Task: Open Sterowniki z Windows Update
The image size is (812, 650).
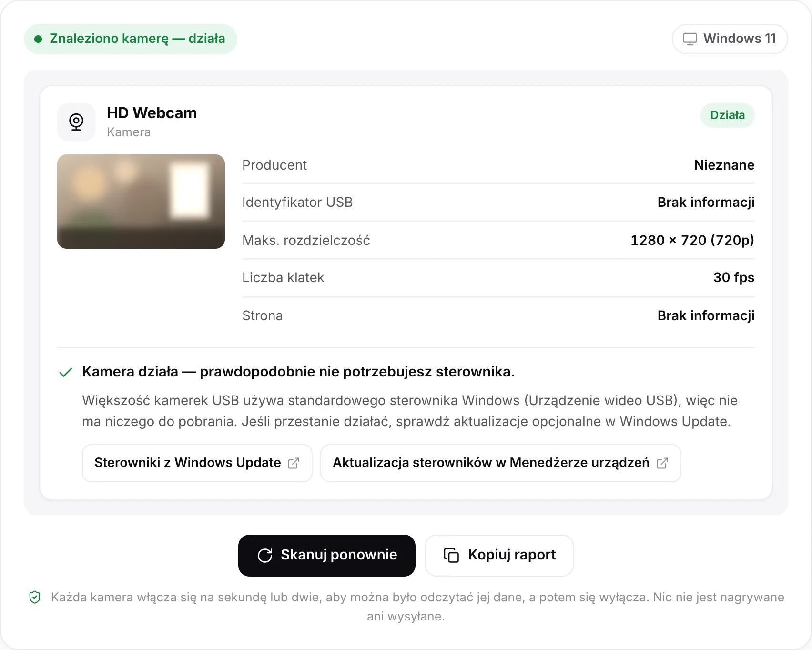Action: pyautogui.click(x=197, y=463)
